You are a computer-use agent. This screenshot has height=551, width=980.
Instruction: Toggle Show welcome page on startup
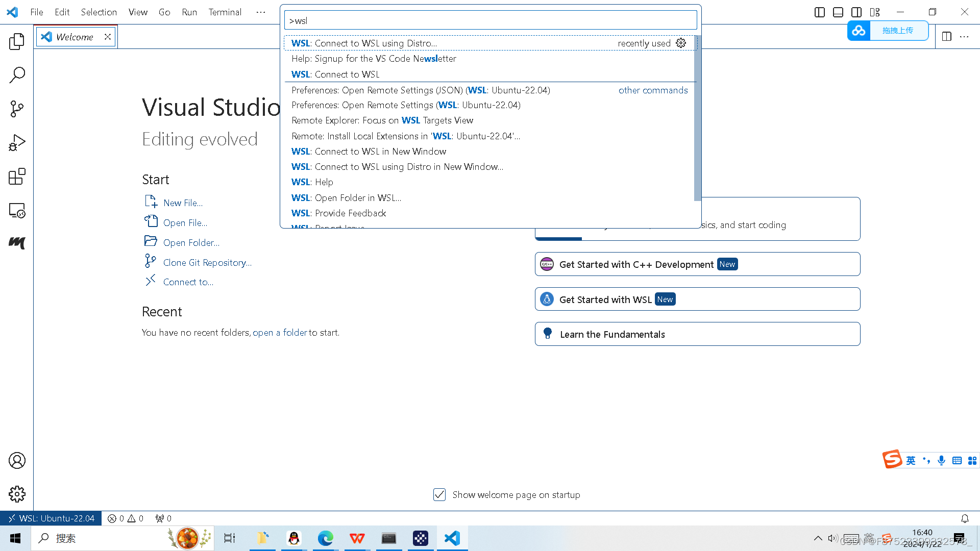pyautogui.click(x=439, y=494)
